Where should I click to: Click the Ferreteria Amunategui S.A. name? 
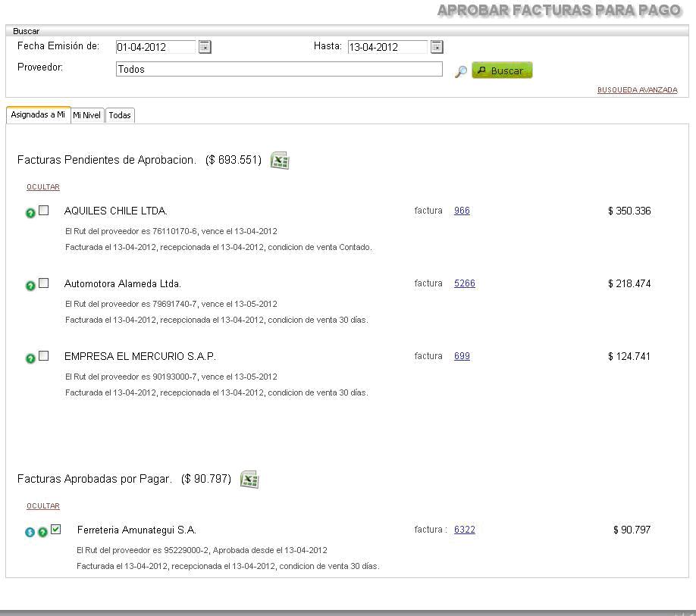(x=136, y=530)
